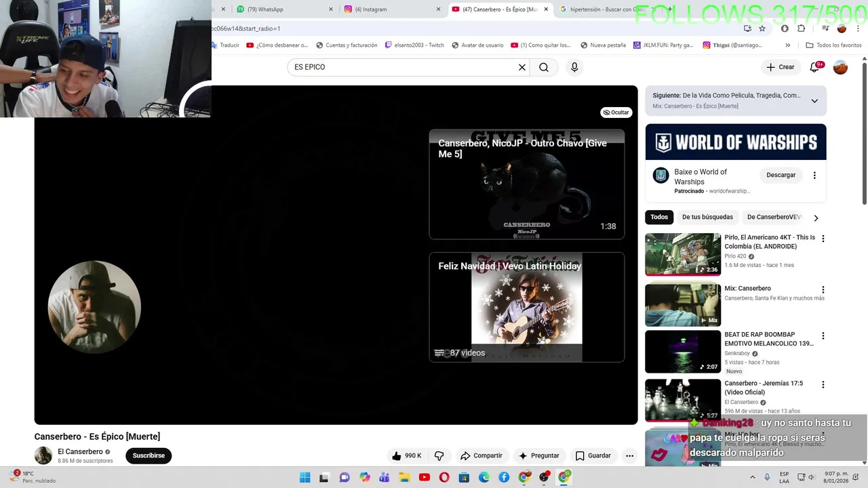Image resolution: width=868 pixels, height=488 pixels.
Task: Click the YouTube search magnifier button
Action: tap(544, 67)
